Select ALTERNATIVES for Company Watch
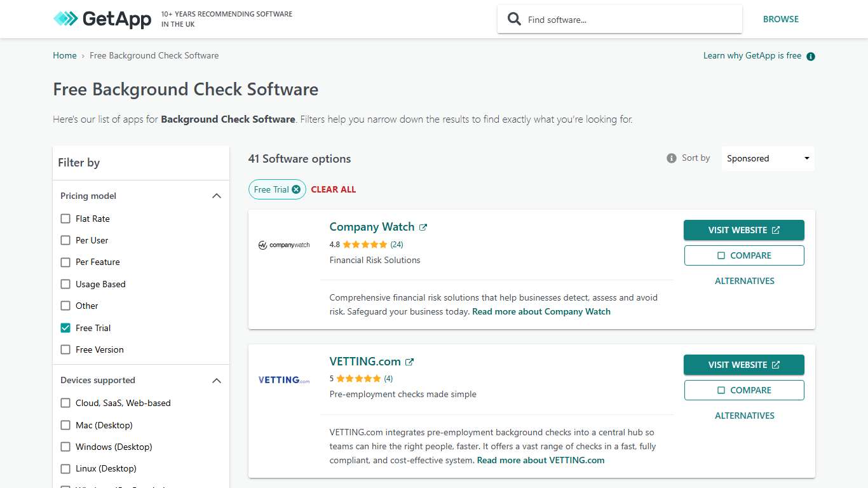Screen dimensions: 868x488 pos(744,280)
